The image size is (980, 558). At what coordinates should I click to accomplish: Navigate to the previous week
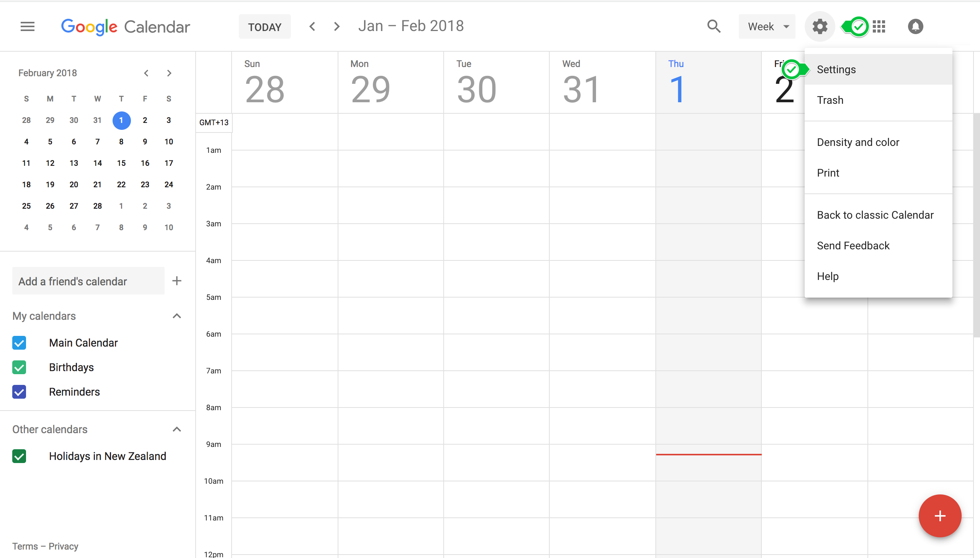312,26
